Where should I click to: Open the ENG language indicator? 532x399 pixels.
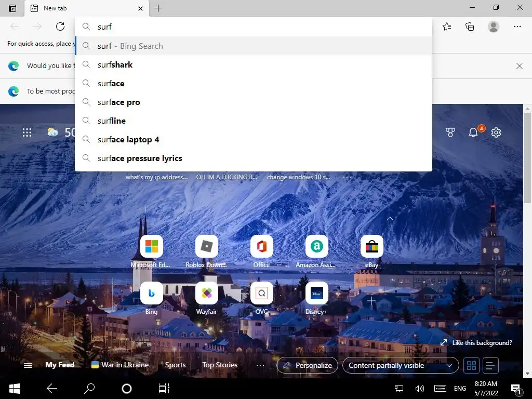pos(460,389)
